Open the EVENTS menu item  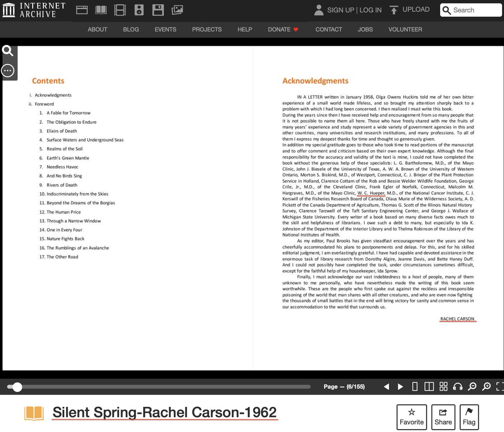pos(165,29)
